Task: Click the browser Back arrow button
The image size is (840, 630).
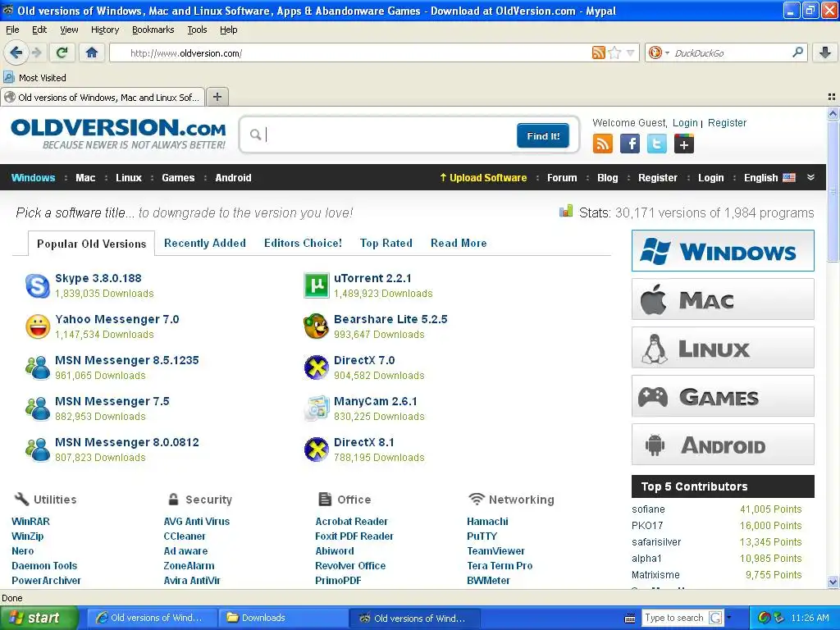Action: click(x=16, y=52)
